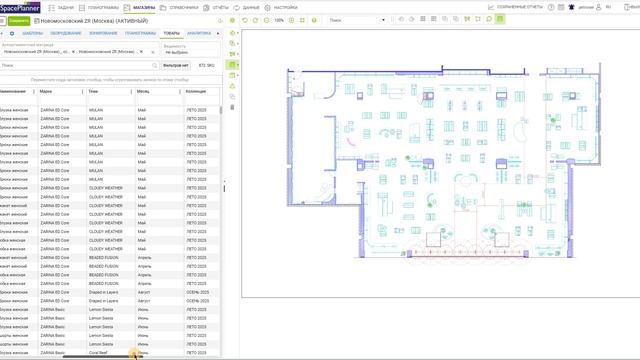Click the magnifier icon in product search
The image size is (640, 360).
point(155,65)
